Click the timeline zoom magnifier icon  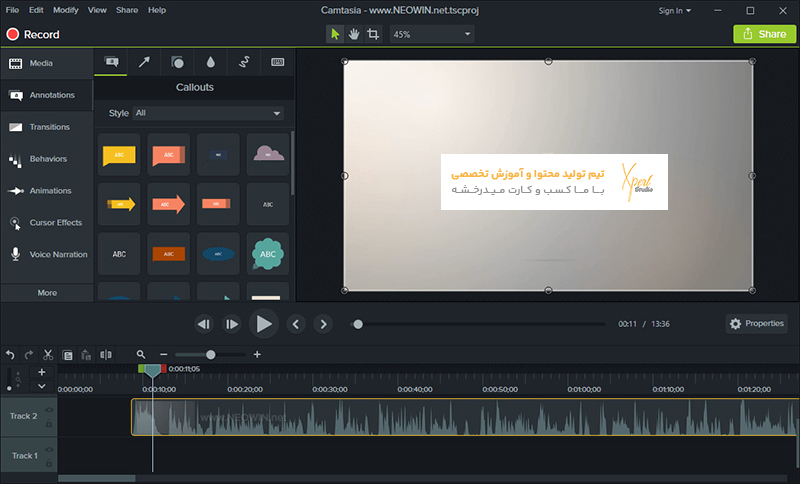point(141,354)
